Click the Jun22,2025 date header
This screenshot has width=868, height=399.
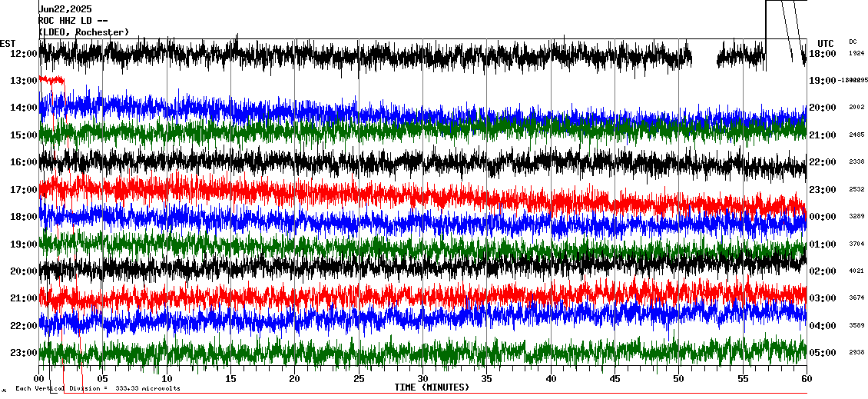click(65, 9)
